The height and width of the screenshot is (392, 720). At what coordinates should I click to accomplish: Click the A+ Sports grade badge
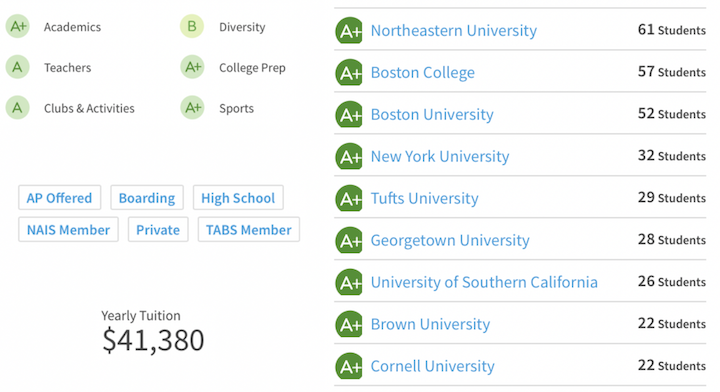pyautogui.click(x=192, y=108)
